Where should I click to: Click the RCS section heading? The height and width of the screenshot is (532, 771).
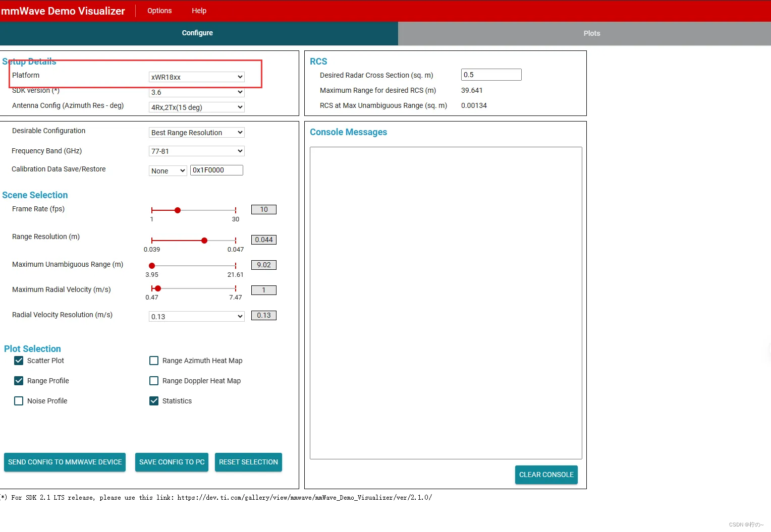(318, 62)
